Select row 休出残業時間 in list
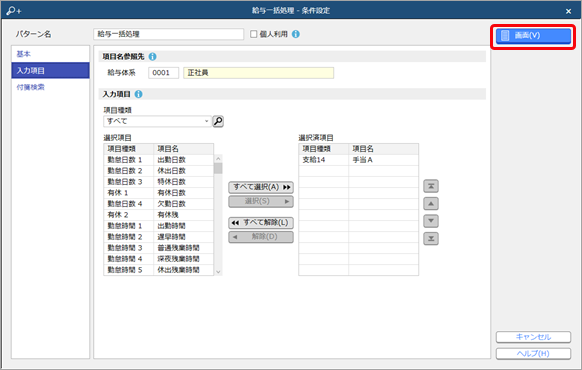Viewport: 582px width, 370px height. (x=158, y=270)
